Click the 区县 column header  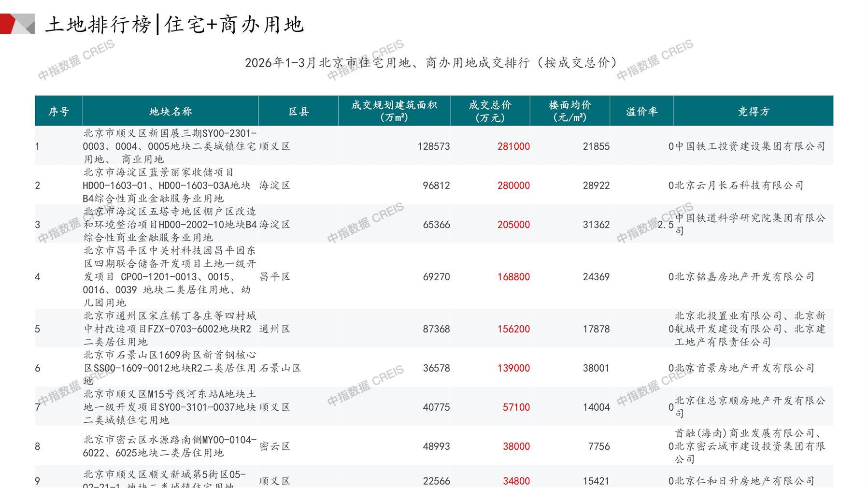[x=299, y=112]
